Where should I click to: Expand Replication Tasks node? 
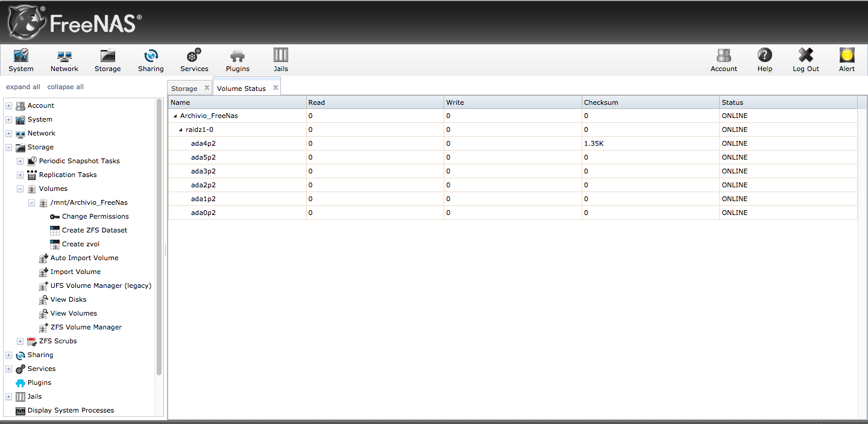[x=20, y=175]
